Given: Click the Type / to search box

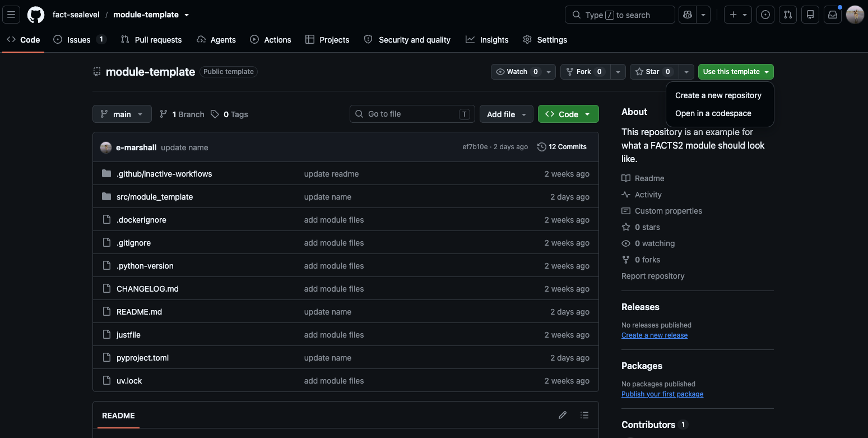Looking at the screenshot, I should tap(620, 15).
